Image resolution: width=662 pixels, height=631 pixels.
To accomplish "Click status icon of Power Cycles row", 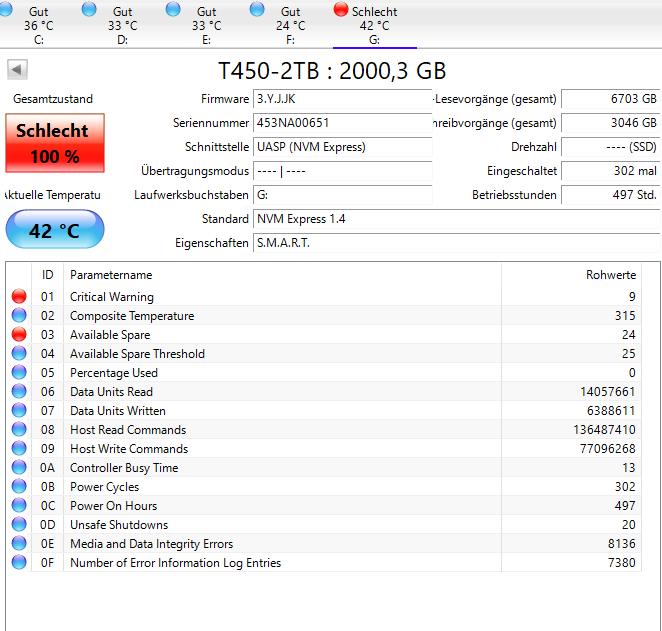I will (x=19, y=486).
